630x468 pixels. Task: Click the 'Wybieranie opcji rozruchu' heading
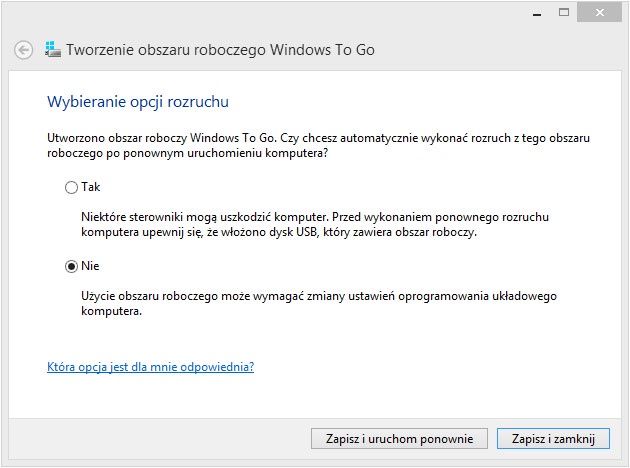(x=138, y=102)
